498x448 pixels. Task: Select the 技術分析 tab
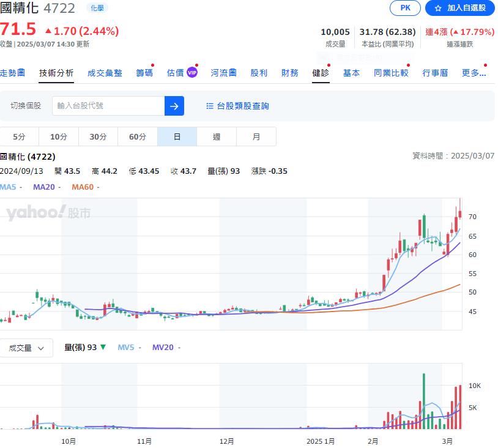[56, 73]
